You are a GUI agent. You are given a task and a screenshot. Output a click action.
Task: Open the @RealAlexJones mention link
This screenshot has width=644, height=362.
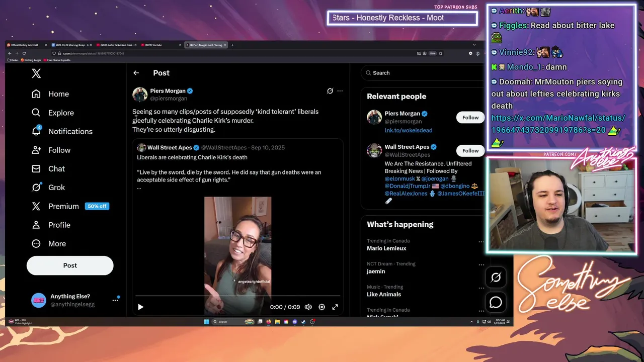click(406, 194)
